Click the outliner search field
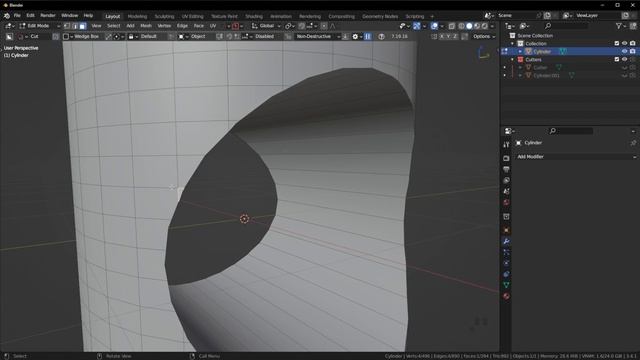Screen dimensions: 640x360 tap(566, 26)
